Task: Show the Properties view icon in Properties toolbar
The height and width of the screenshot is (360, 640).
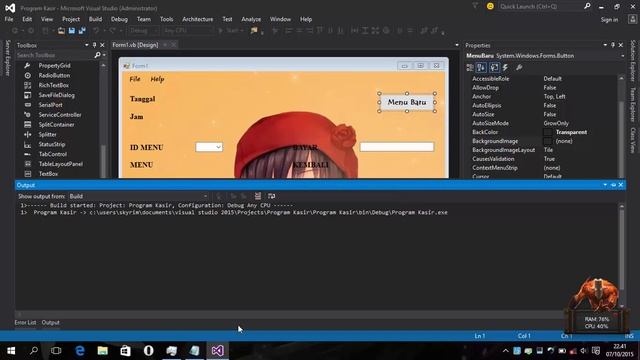Action: coord(494,67)
